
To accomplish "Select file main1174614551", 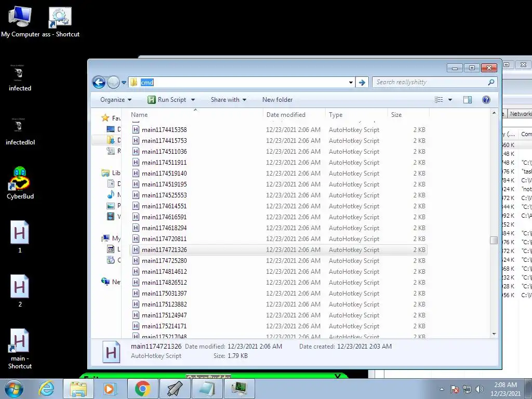I will point(278,206).
